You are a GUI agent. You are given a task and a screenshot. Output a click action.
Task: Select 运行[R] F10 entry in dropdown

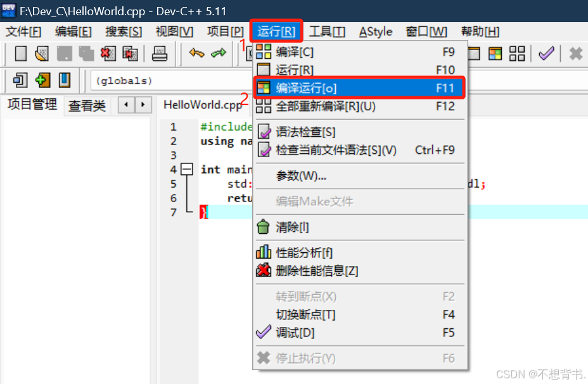click(360, 70)
